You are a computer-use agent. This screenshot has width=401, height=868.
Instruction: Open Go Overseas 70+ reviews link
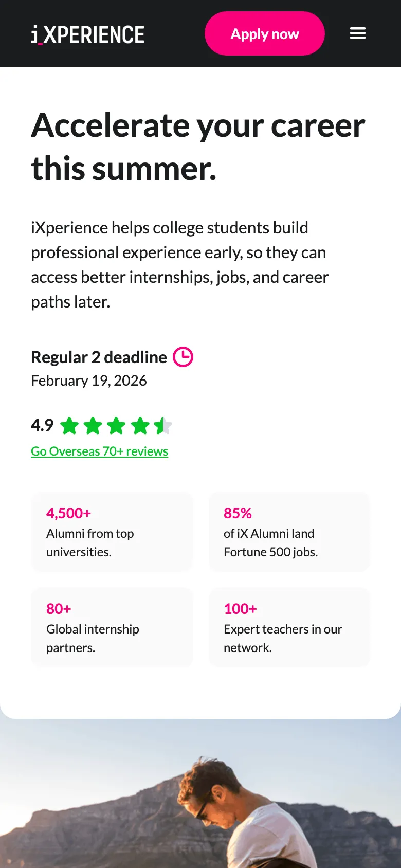(x=100, y=451)
